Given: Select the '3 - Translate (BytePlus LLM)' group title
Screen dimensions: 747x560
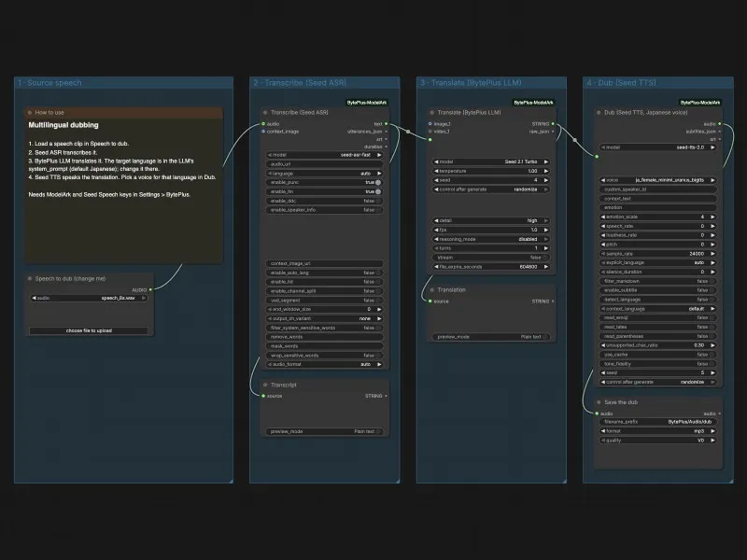Looking at the screenshot, I should [471, 83].
